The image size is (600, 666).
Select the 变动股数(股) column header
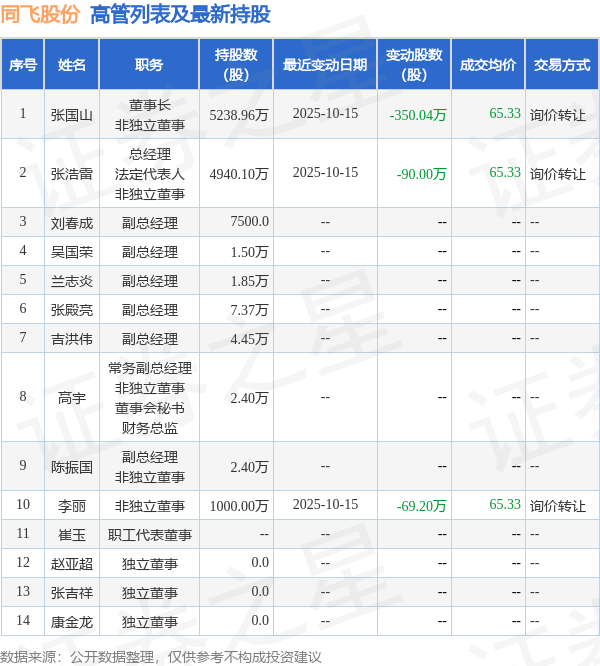[414, 65]
